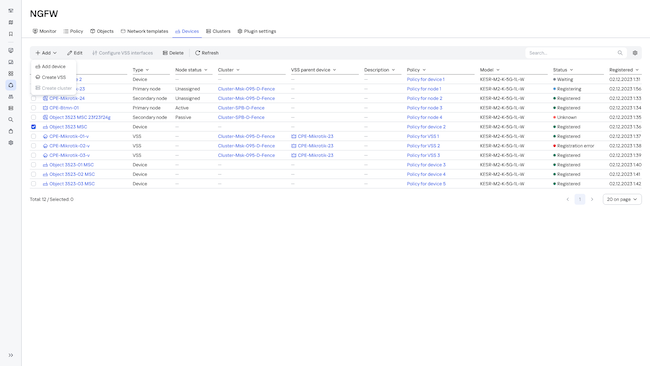
Task: Choose Create VSS from the menu
Action: (x=53, y=78)
